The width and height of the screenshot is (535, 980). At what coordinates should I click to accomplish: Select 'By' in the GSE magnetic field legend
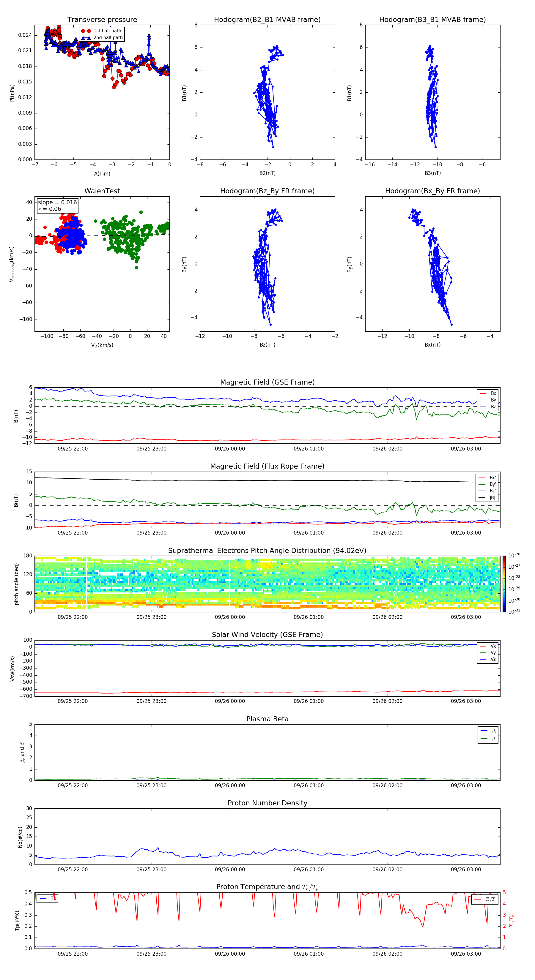tap(488, 400)
